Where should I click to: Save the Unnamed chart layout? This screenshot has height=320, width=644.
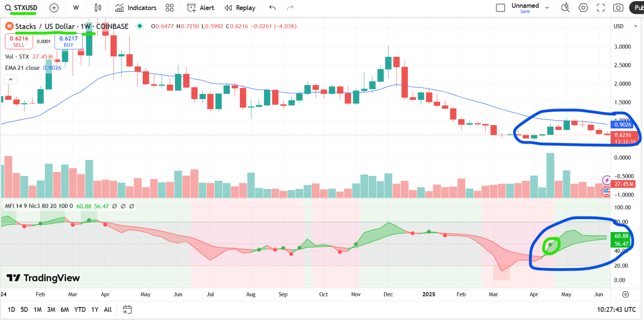525,11
